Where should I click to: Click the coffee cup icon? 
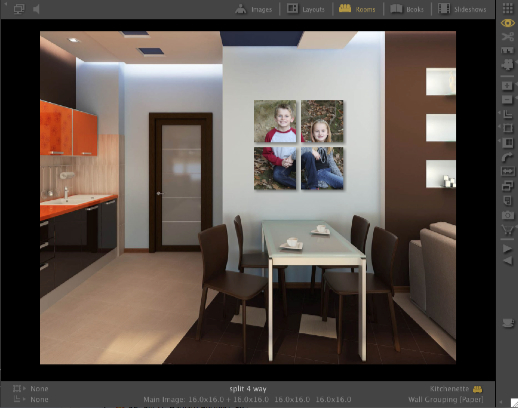click(x=508, y=323)
